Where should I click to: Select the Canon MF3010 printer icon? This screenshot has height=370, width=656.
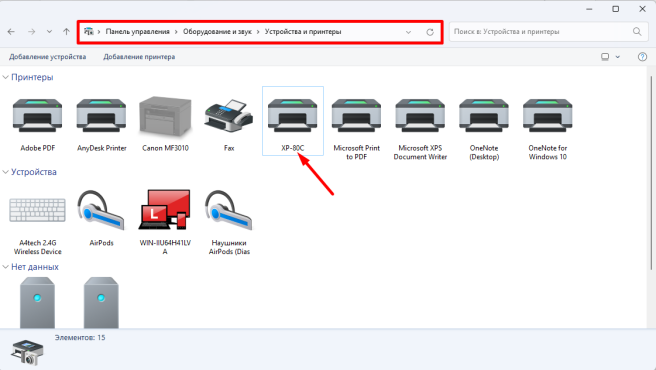165,116
